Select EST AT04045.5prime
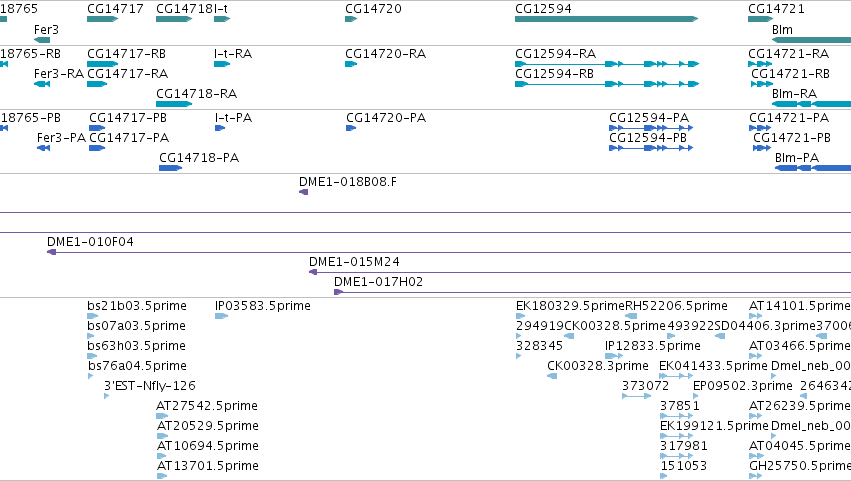 click(799, 447)
